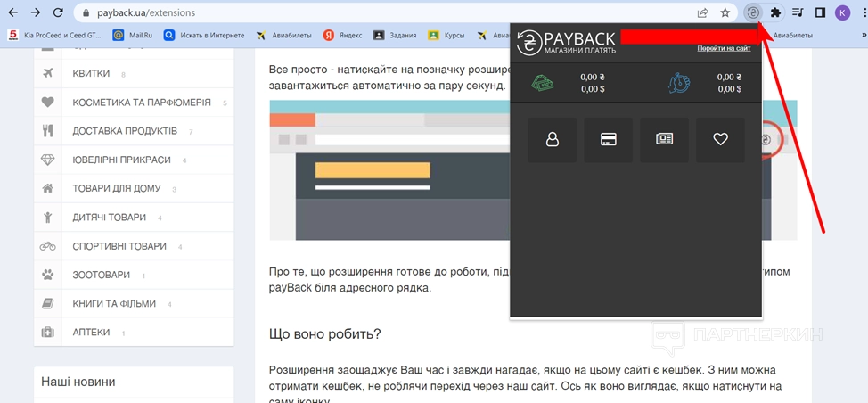This screenshot has height=403, width=868.
Task: Select the ДОСТАВКА ПРОДУКТІВ category
Action: coord(134,131)
